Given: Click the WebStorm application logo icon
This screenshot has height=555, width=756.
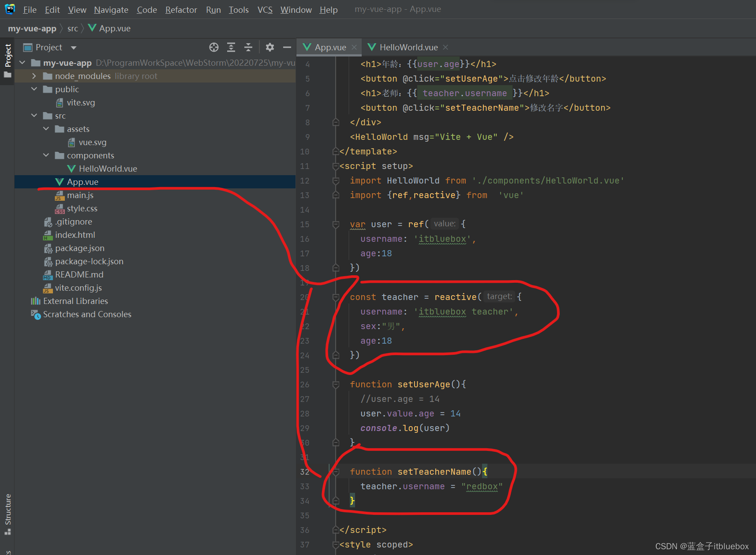Looking at the screenshot, I should coord(10,9).
